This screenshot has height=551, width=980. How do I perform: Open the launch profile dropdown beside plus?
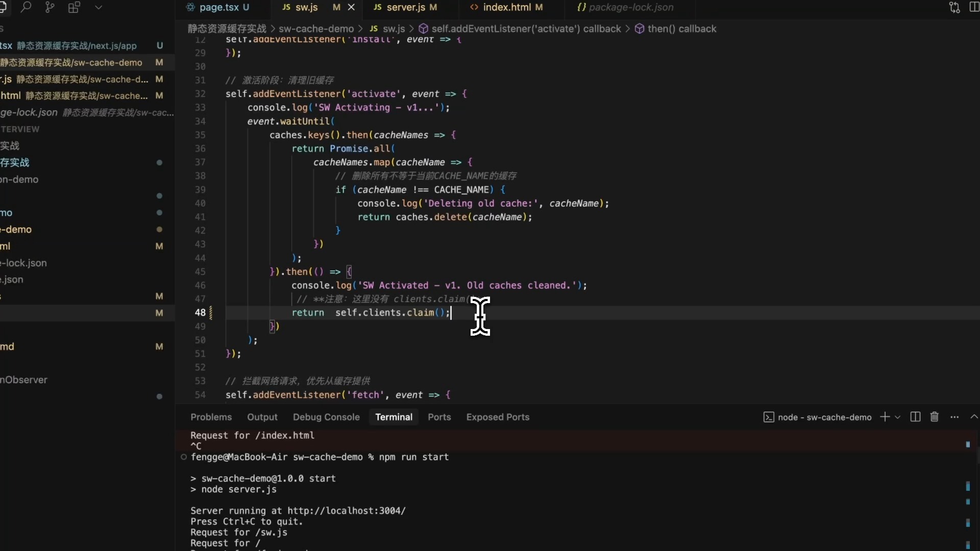coord(898,417)
